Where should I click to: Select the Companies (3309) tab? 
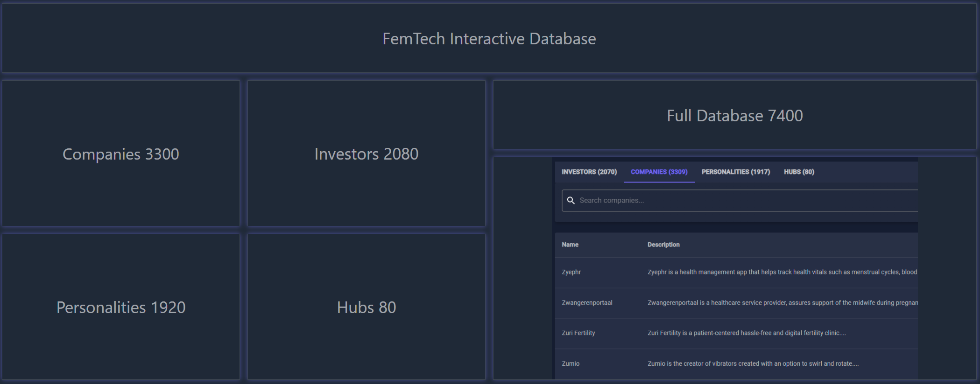(x=659, y=172)
